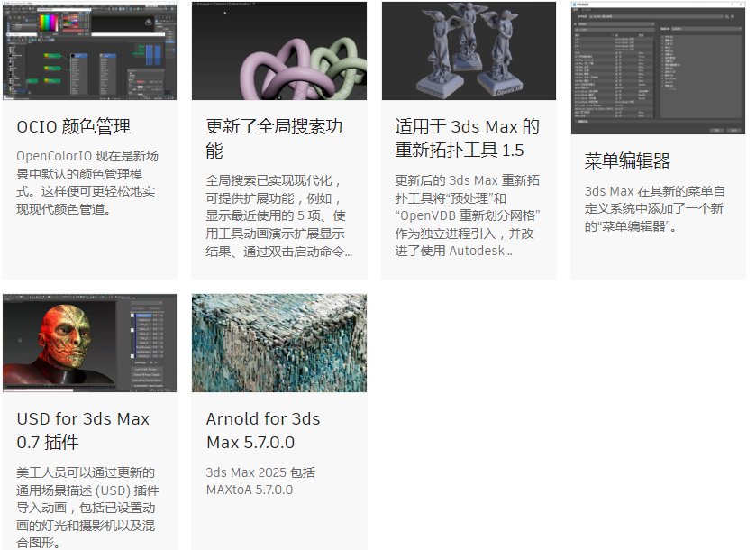This screenshot has width=756, height=550.
Task: Click the 菜单编辑器 heading
Action: 627,160
